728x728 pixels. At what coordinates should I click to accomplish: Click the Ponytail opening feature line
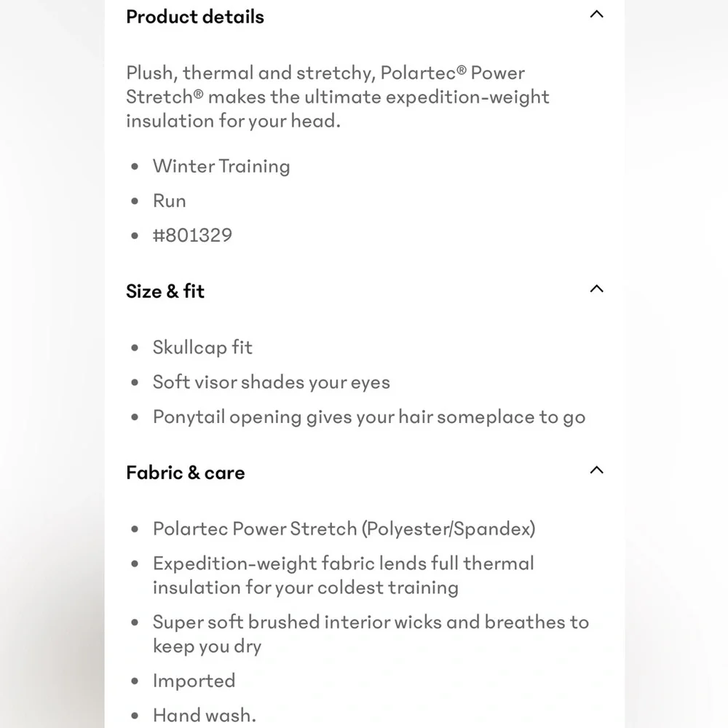click(368, 417)
